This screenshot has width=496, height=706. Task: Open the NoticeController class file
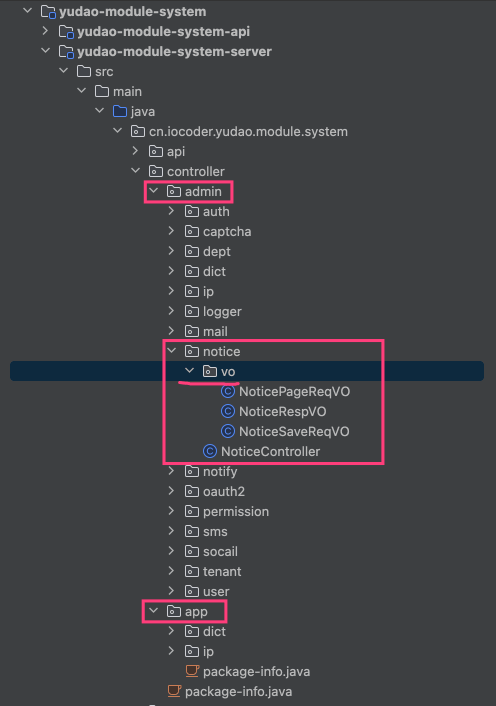pos(270,451)
